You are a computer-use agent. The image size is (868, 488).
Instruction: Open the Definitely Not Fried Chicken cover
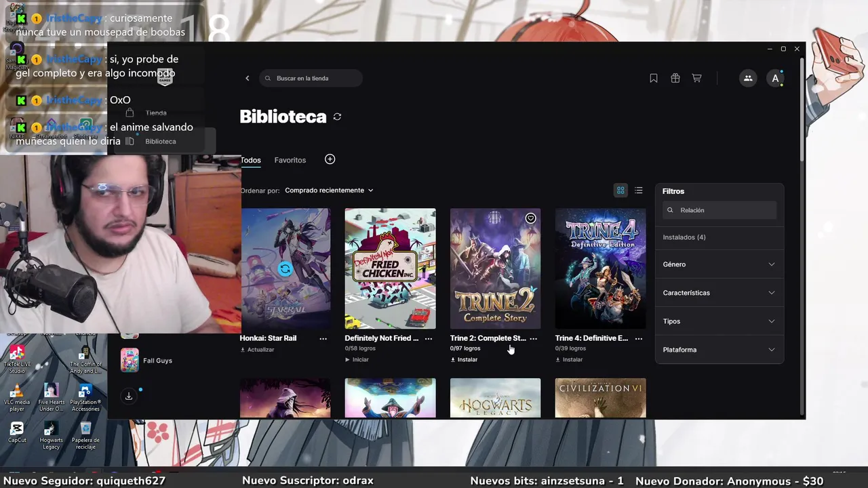390,268
